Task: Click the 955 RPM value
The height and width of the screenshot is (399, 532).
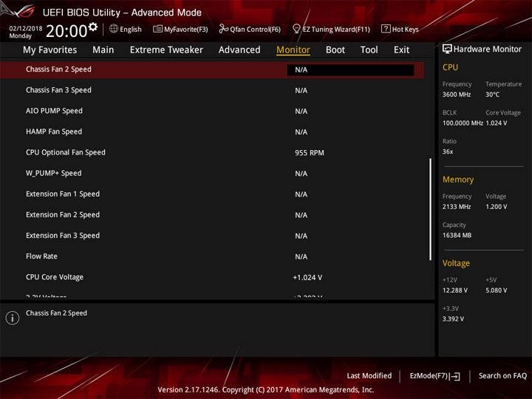Action: coord(310,153)
